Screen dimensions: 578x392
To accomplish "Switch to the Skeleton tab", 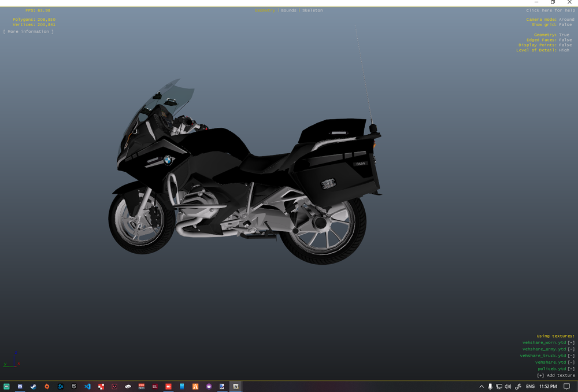I will [313, 10].
